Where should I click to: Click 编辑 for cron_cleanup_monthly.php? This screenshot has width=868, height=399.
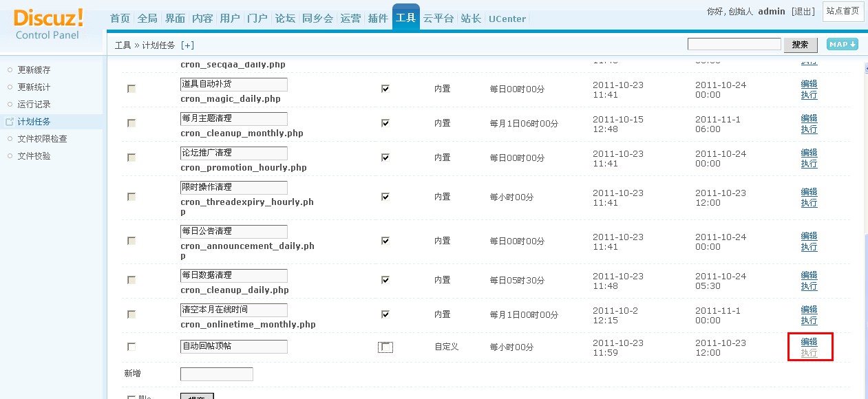tap(809, 118)
